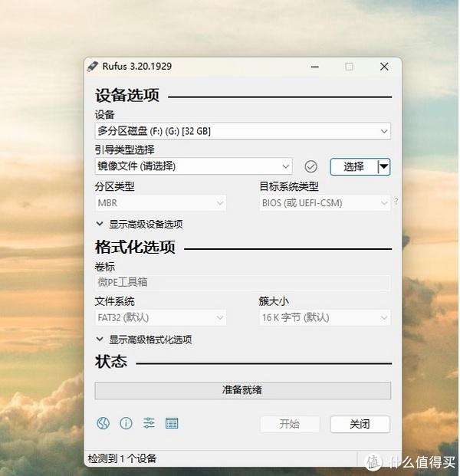
Task: Click the checksum checkmark icon
Action: (310, 166)
